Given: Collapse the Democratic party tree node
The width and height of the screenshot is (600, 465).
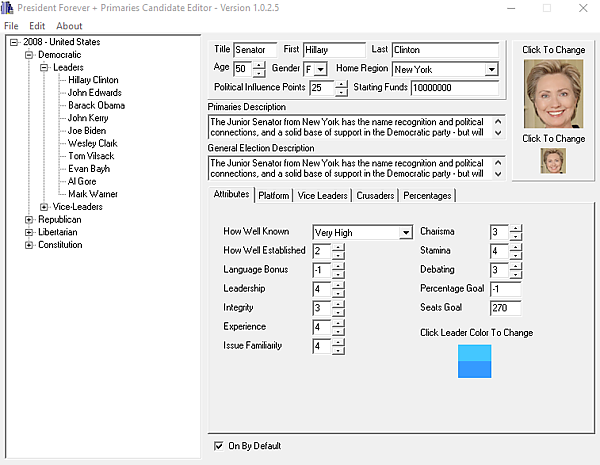Looking at the screenshot, I should coord(29,55).
